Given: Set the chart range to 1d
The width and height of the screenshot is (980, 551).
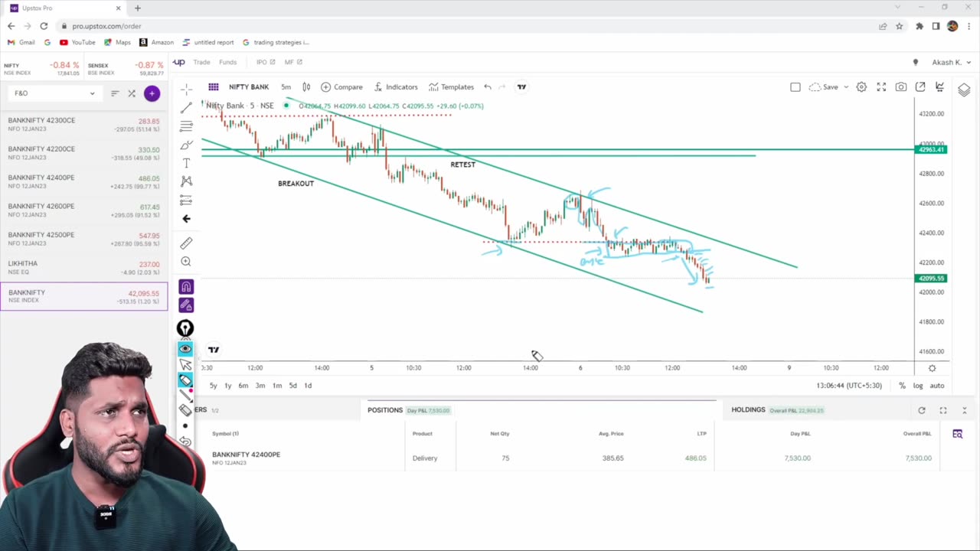Looking at the screenshot, I should pyautogui.click(x=308, y=386).
